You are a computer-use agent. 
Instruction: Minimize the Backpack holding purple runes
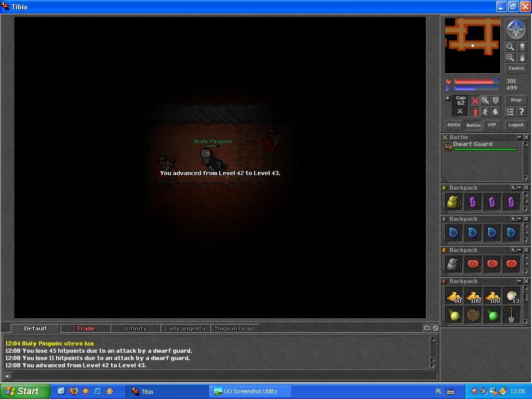click(x=520, y=188)
